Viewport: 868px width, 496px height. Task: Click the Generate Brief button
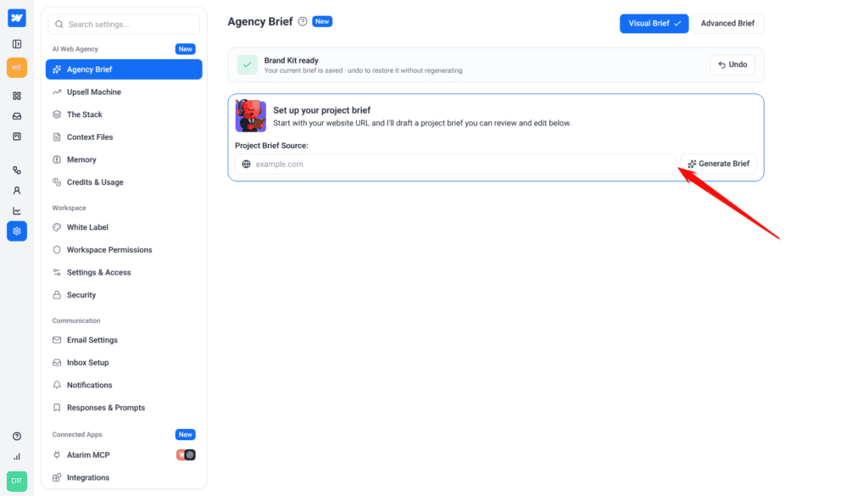click(x=719, y=164)
